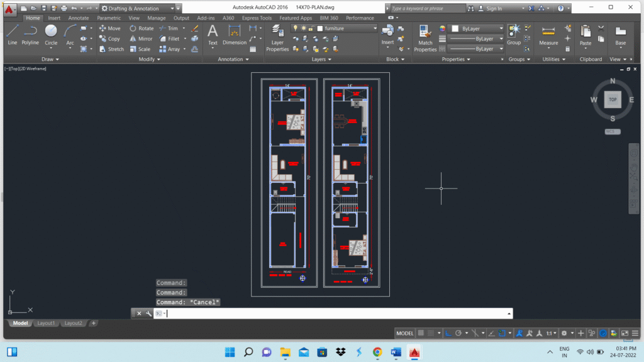Toggle MODEL space button in status bar

point(404,333)
